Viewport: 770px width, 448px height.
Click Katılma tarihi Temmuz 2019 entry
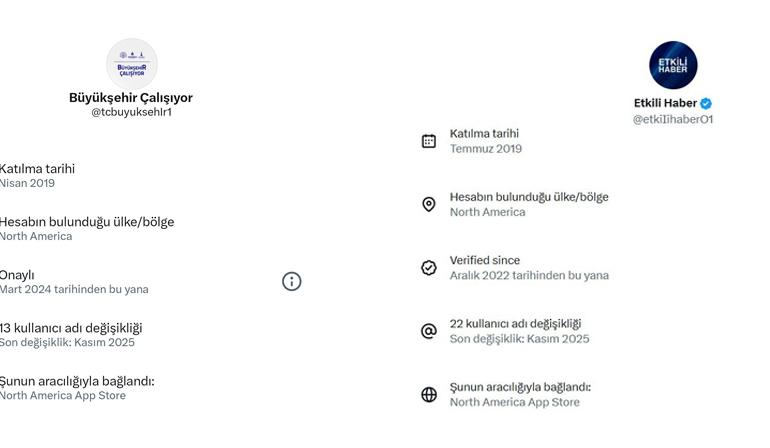[x=486, y=141]
